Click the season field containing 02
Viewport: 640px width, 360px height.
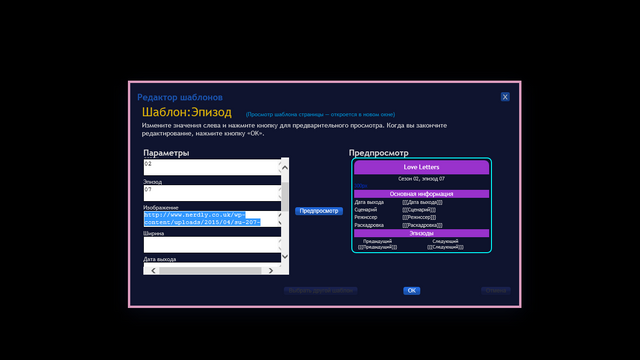212,167
